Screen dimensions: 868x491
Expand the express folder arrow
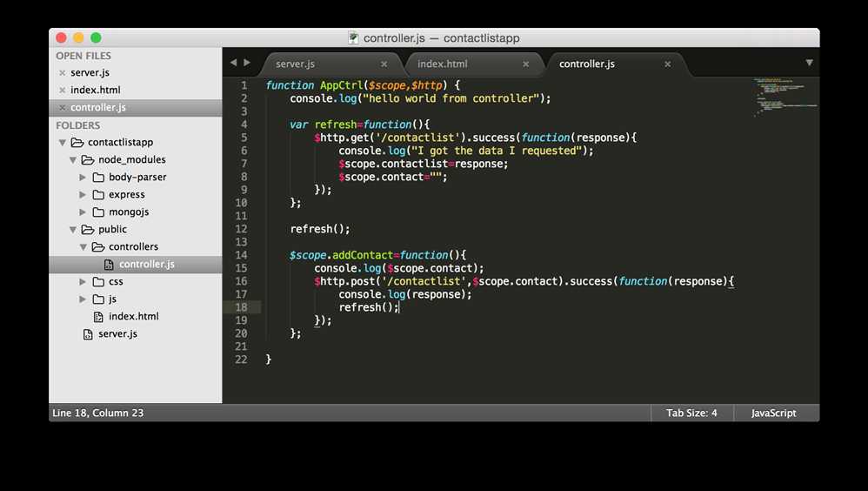(83, 194)
